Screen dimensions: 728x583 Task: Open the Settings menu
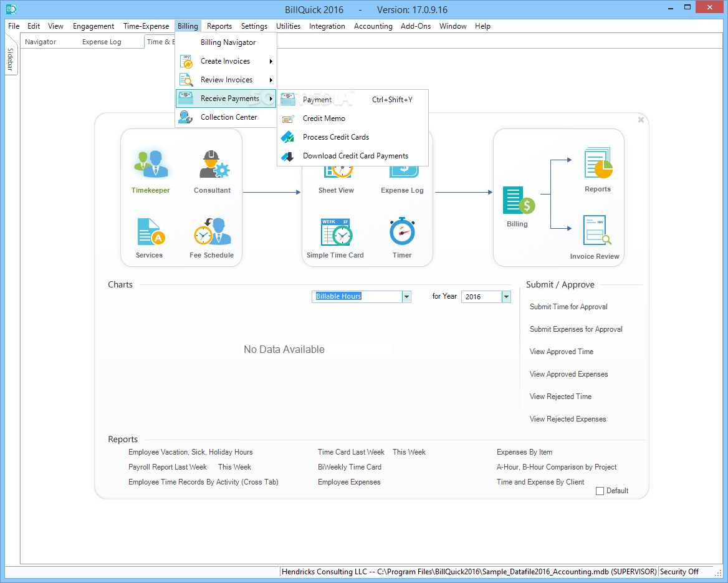(x=254, y=26)
